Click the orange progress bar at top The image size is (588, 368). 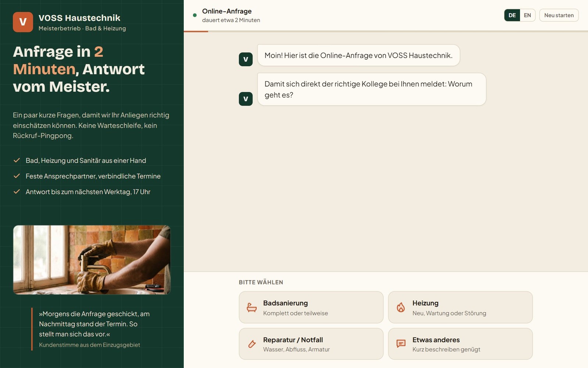196,31
